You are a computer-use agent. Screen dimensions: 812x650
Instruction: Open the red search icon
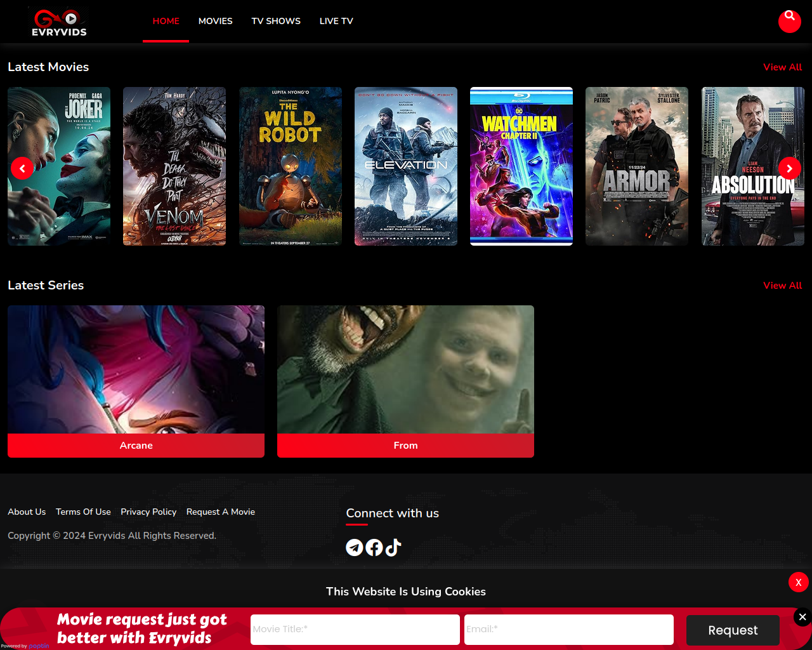click(x=790, y=21)
